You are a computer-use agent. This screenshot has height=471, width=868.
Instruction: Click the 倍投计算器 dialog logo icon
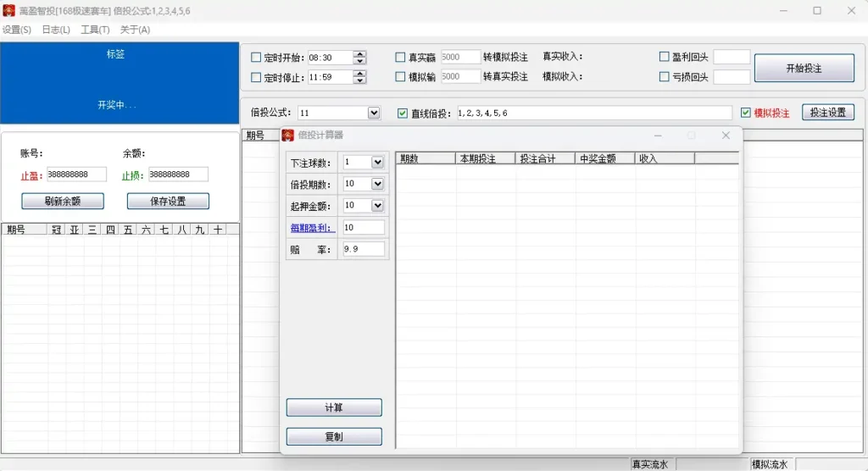pos(288,135)
